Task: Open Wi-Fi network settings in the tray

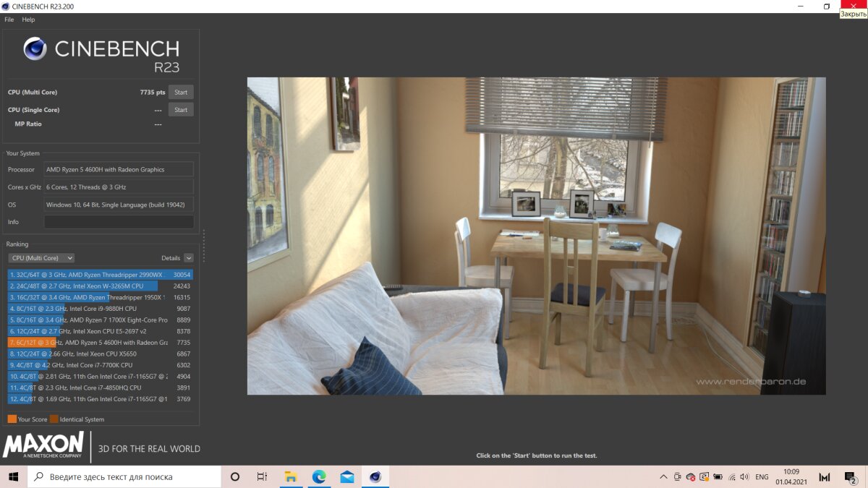Action: (731, 477)
